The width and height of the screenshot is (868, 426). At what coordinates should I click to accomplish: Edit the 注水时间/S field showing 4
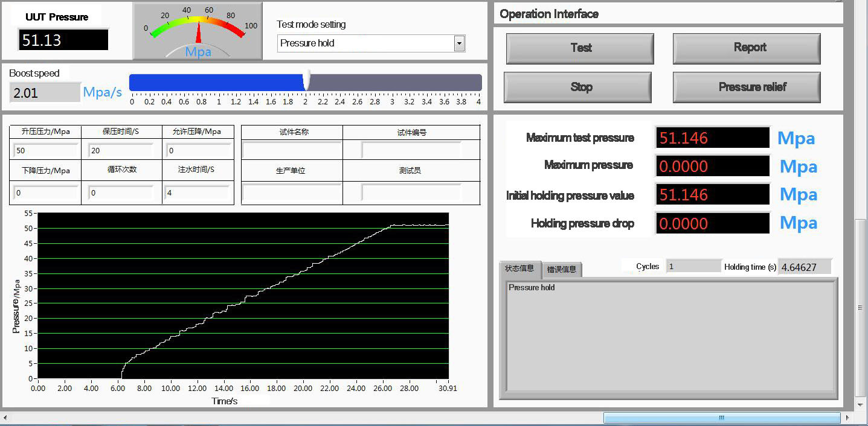198,193
